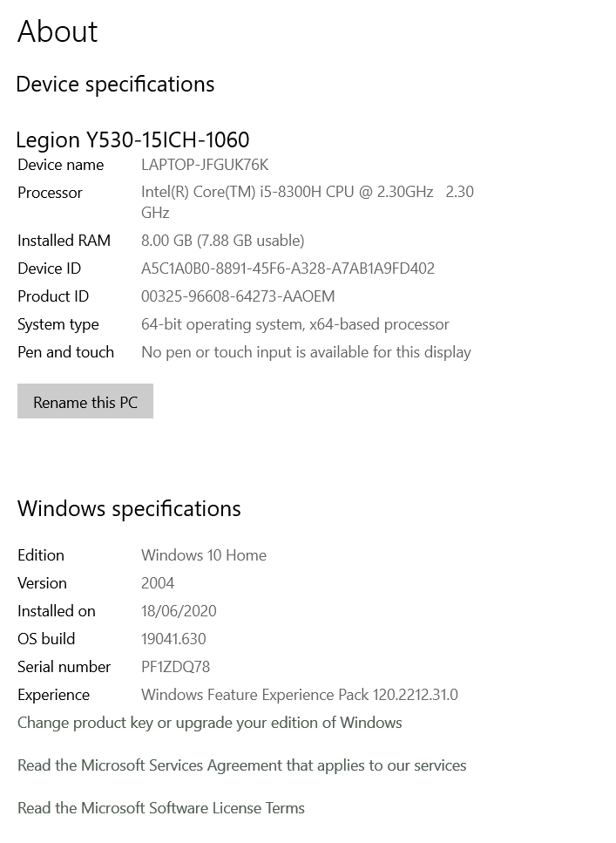Click the Device specifications heading
This screenshot has height=843, width=616.
(x=115, y=85)
